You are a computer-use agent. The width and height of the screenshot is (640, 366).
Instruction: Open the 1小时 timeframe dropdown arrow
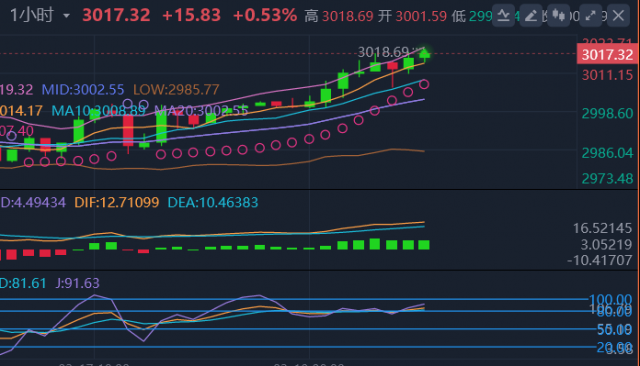click(67, 16)
